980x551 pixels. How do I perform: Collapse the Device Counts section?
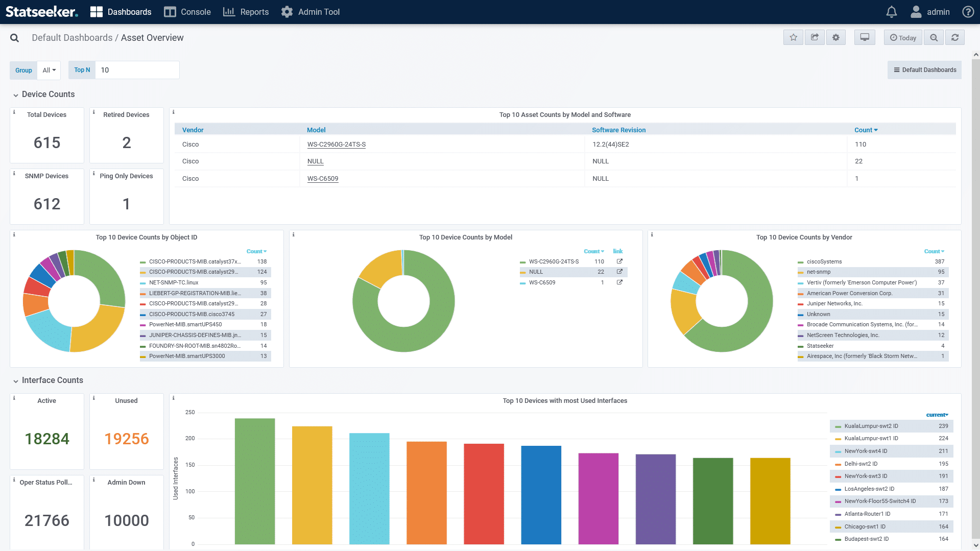[43, 94]
